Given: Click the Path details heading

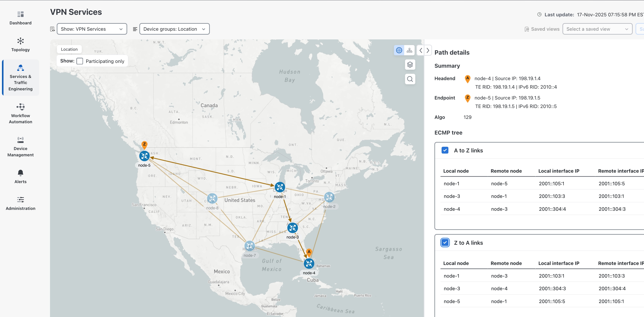Looking at the screenshot, I should pos(452,53).
